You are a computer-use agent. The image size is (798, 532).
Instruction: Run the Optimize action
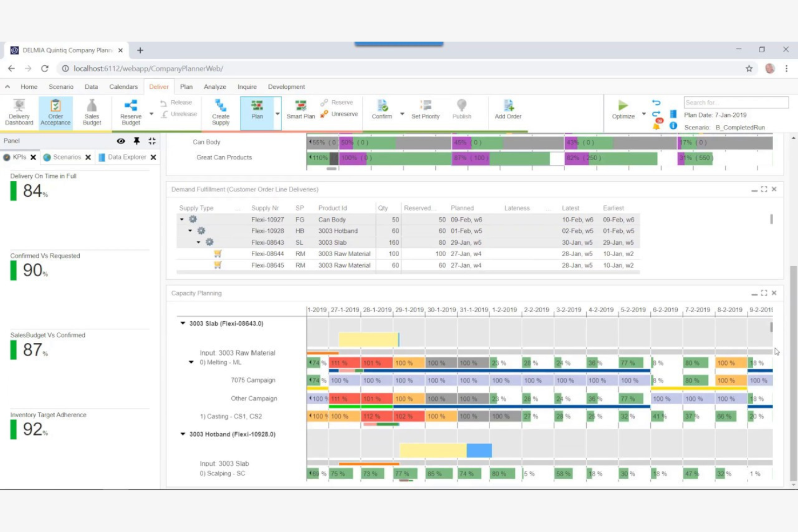pos(623,109)
